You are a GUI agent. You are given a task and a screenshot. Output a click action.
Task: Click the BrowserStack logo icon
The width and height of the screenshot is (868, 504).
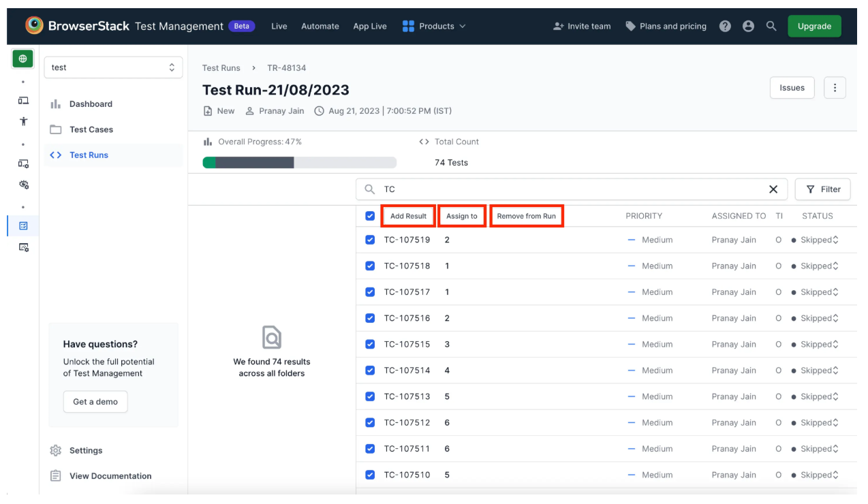click(34, 26)
